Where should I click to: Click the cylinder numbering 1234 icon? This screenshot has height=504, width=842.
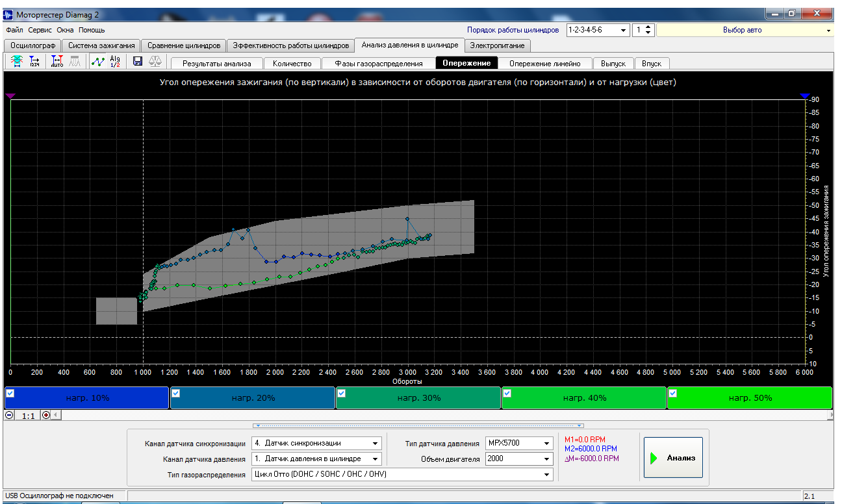(x=34, y=62)
